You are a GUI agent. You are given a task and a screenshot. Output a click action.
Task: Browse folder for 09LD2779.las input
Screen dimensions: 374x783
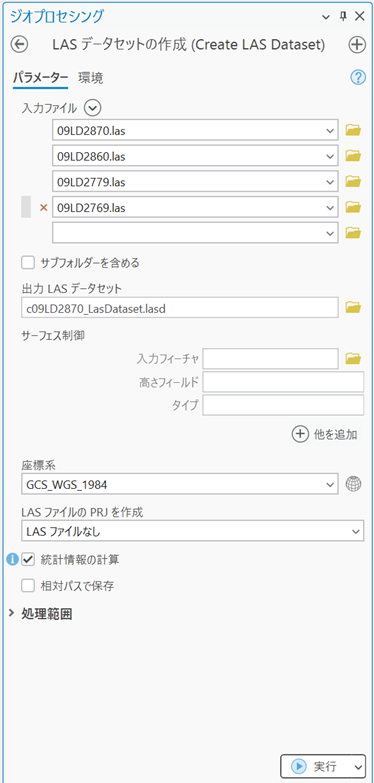coord(353,182)
